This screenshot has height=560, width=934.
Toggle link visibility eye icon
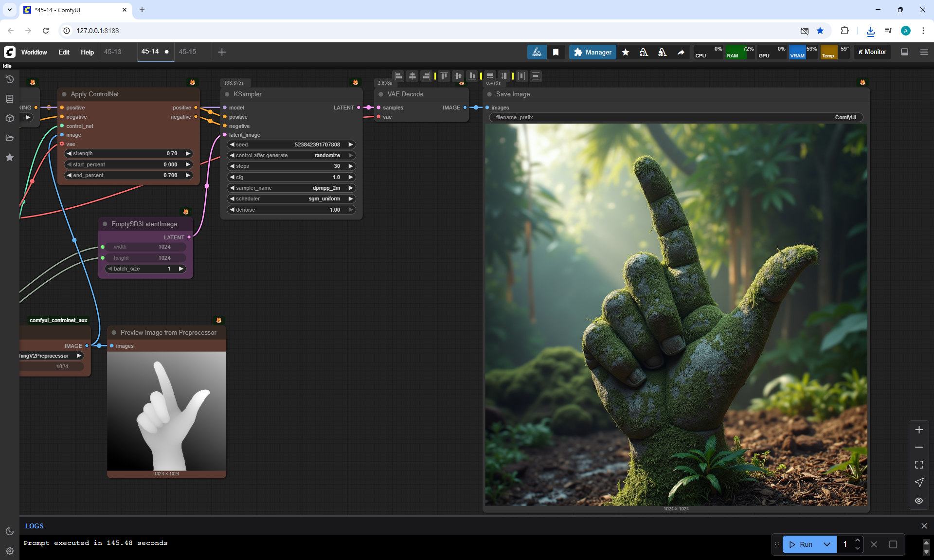[x=919, y=500]
